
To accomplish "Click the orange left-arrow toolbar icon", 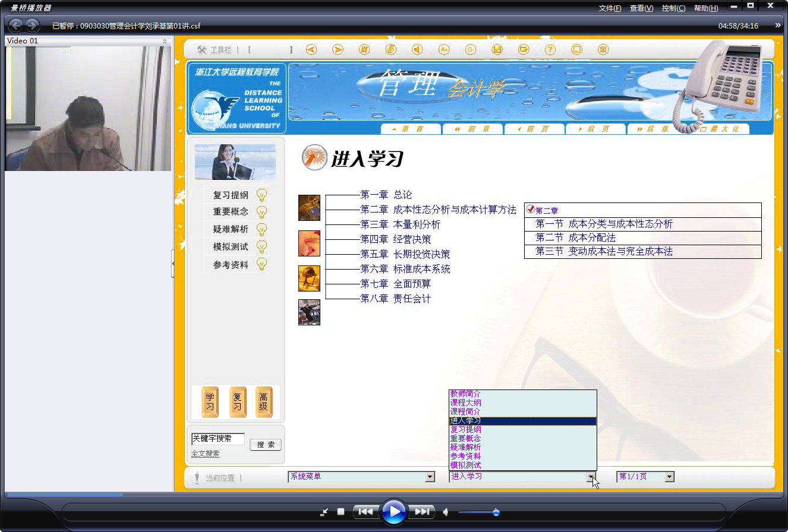I will [x=311, y=50].
